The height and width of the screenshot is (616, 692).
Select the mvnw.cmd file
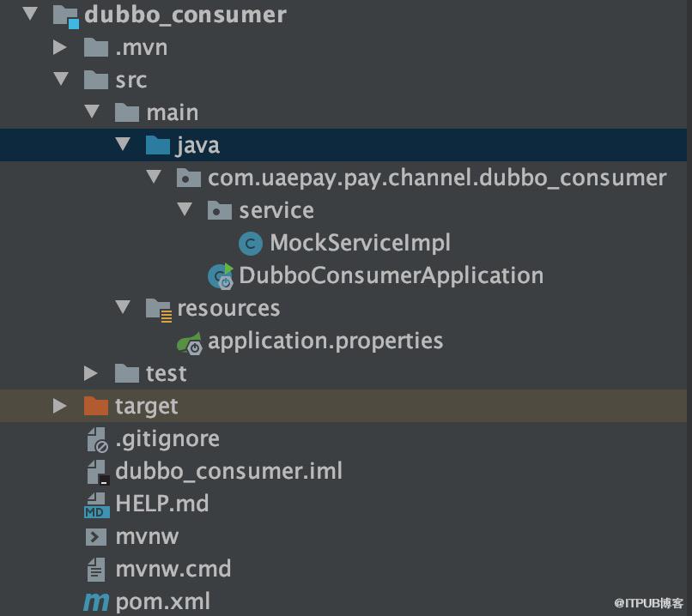tap(173, 570)
